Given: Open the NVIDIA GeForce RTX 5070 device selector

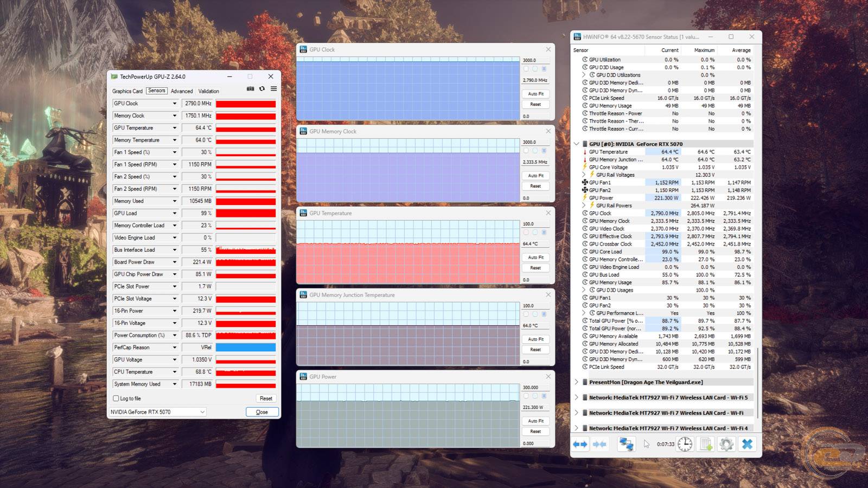Looking at the screenshot, I should 157,412.
